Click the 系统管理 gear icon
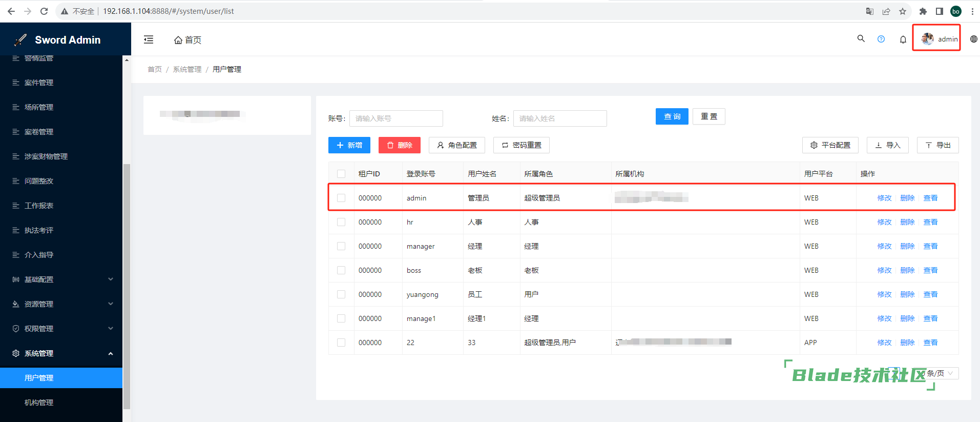980x422 pixels. pos(16,353)
